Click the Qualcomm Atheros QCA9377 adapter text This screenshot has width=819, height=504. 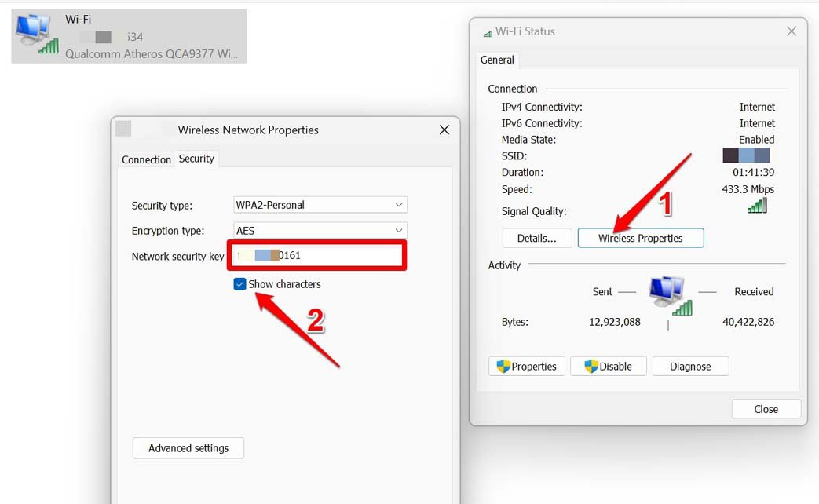152,54
